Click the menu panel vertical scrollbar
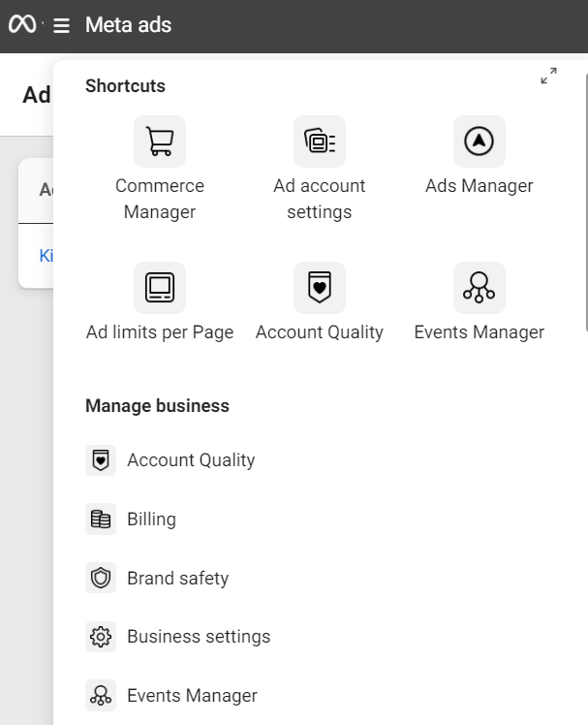588x725 pixels. [x=586, y=202]
